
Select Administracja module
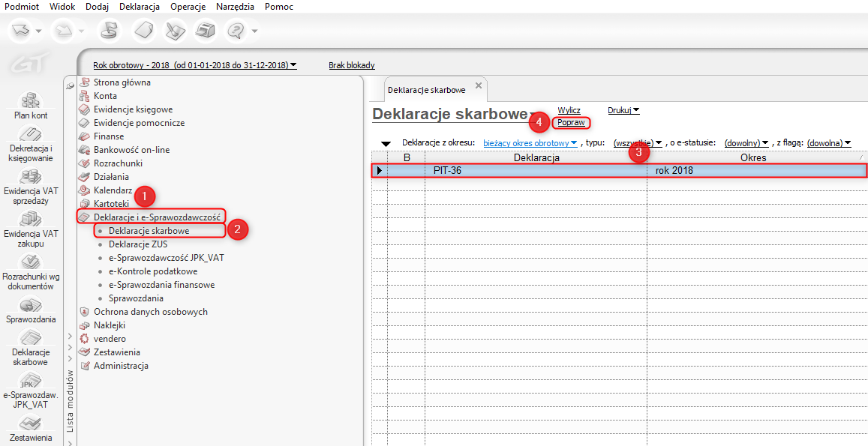[122, 366]
